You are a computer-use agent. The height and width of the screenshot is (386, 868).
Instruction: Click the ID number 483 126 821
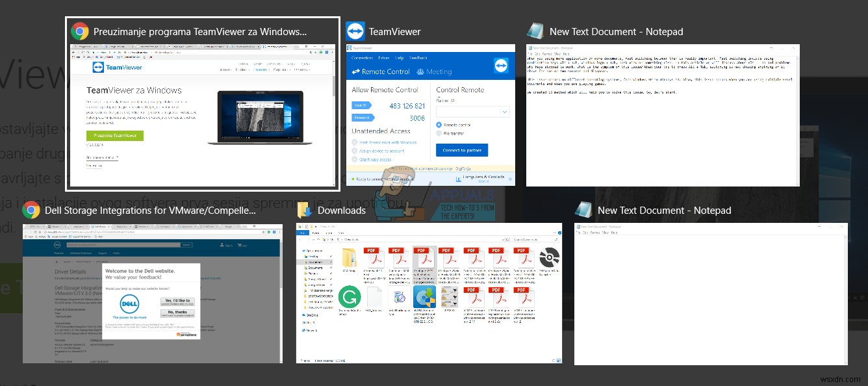[407, 105]
